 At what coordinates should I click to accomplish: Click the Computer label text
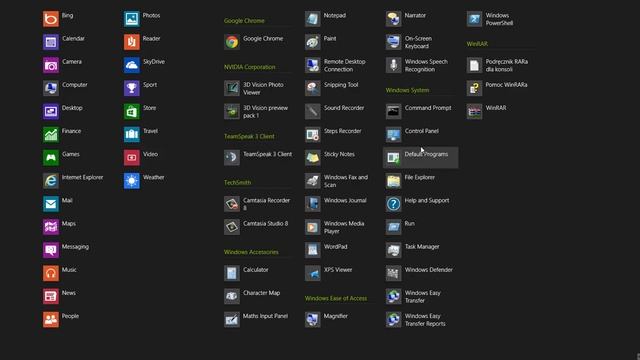(x=75, y=85)
